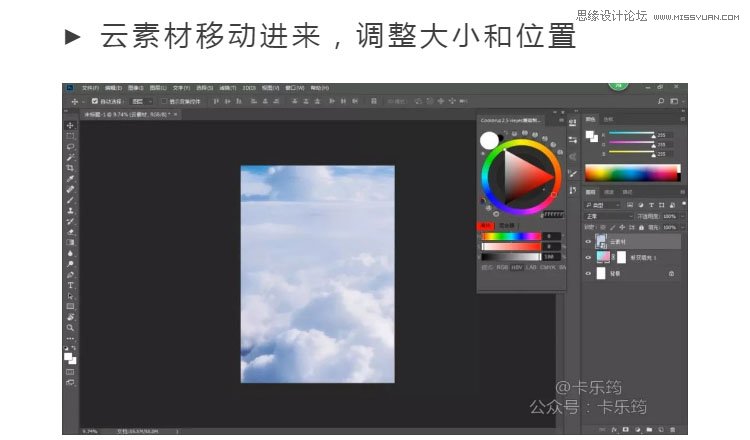Image resolution: width=750 pixels, height=440 pixels.
Task: Select the Zoom magnifier tool
Action: point(70,327)
